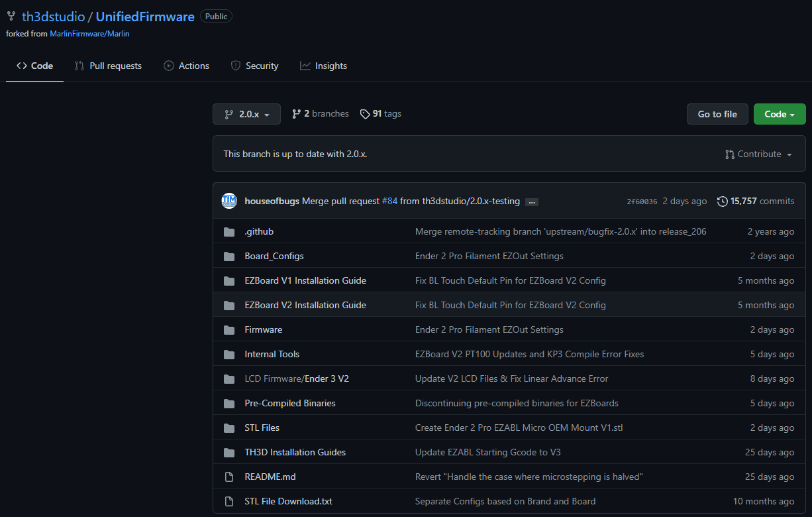Click the Security tab shield icon

coord(236,66)
